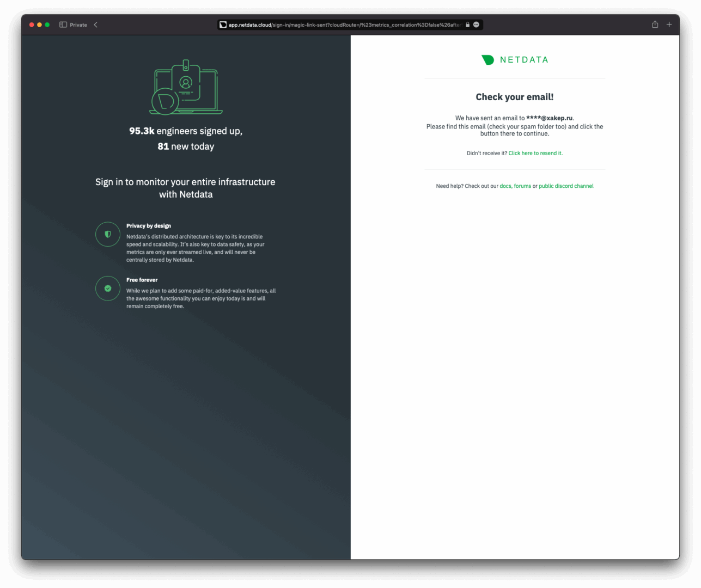The width and height of the screenshot is (701, 588).
Task: Close the window with red button
Action: tap(32, 24)
